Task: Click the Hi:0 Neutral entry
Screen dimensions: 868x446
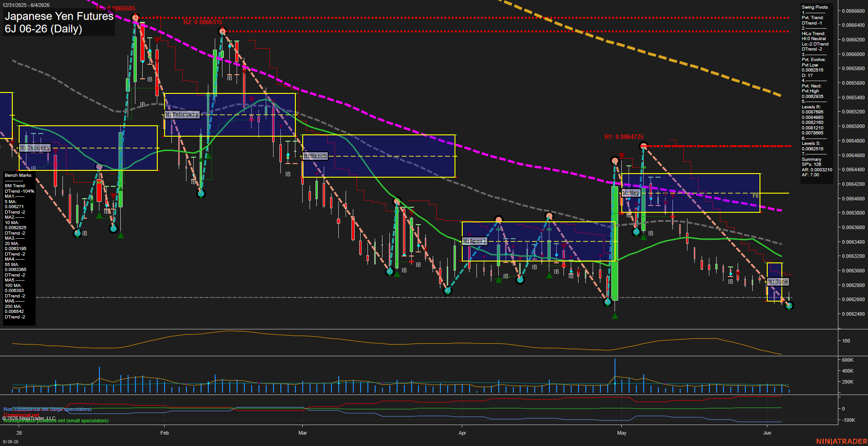Action: pyautogui.click(x=814, y=39)
